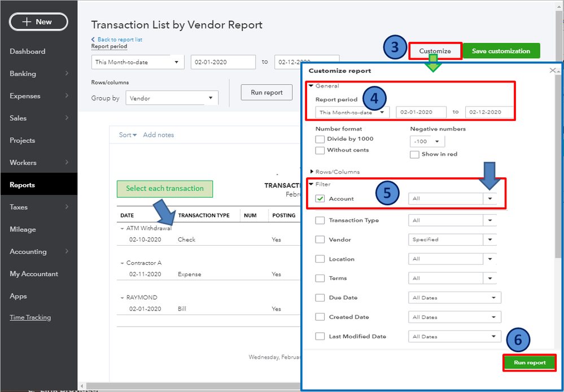
Task: Collapse ATM Withdrawal vendor group
Action: pos(123,229)
